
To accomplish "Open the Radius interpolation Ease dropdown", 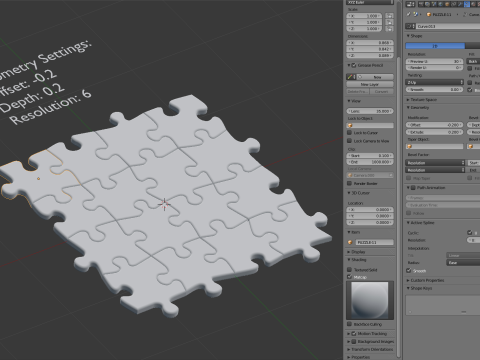I will [x=463, y=263].
